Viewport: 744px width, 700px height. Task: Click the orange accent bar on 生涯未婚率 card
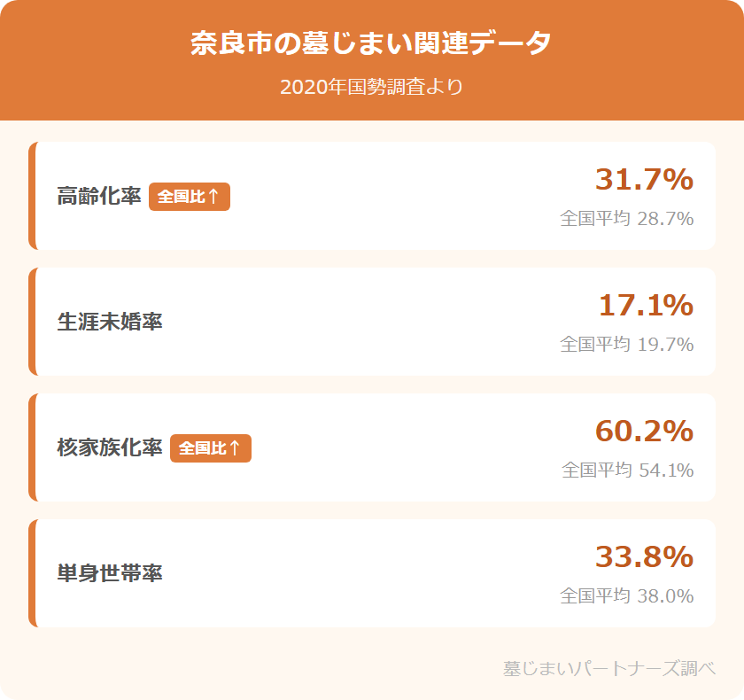(x=32, y=322)
